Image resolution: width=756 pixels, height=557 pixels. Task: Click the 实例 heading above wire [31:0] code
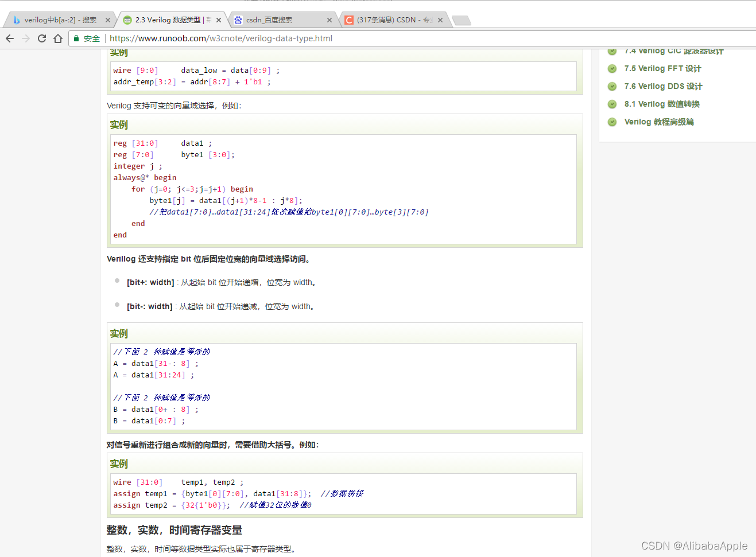(119, 463)
